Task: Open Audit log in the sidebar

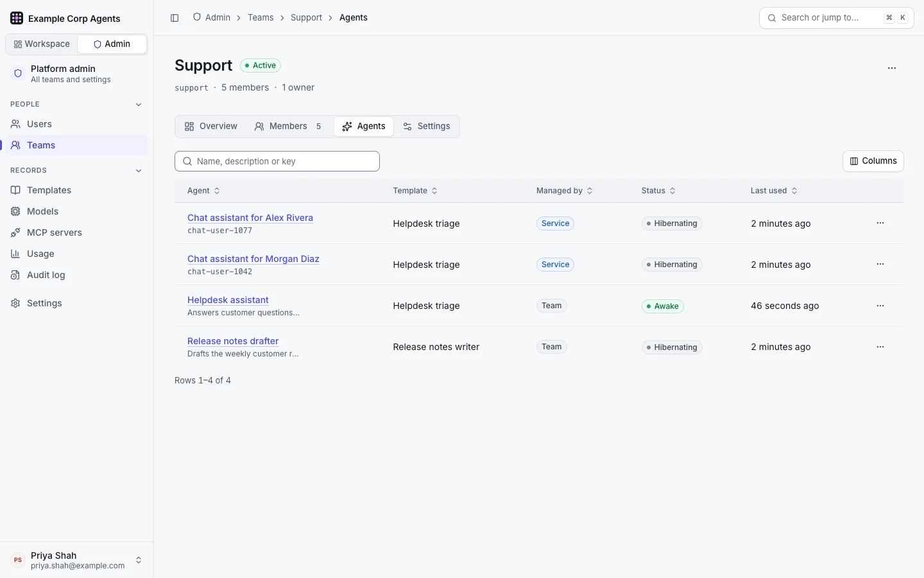Action: click(x=77, y=275)
